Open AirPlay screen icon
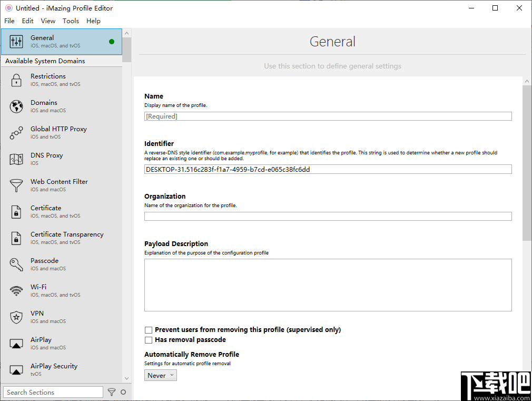The height and width of the screenshot is (401, 532). (x=16, y=344)
